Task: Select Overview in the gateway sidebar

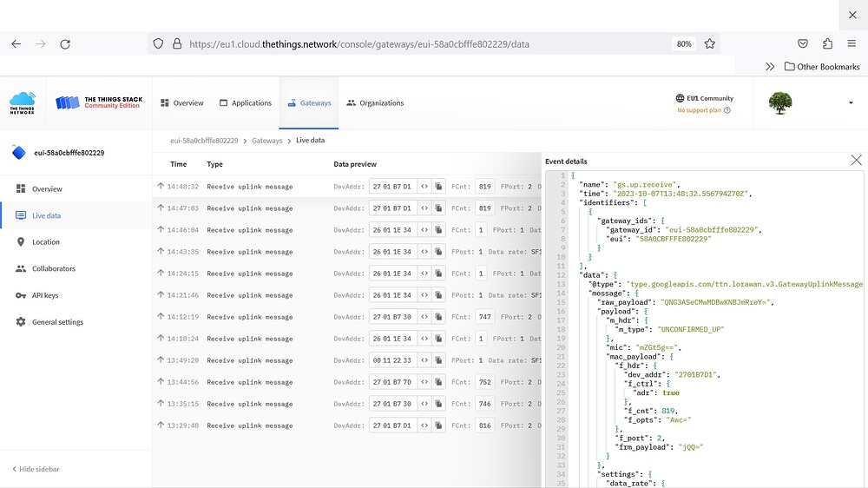Action: 76,189
